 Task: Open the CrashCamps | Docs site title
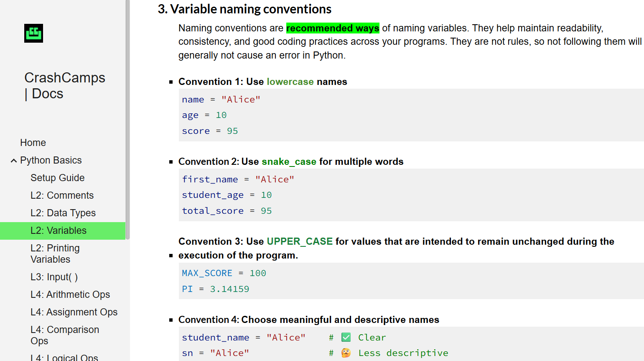[x=65, y=85]
